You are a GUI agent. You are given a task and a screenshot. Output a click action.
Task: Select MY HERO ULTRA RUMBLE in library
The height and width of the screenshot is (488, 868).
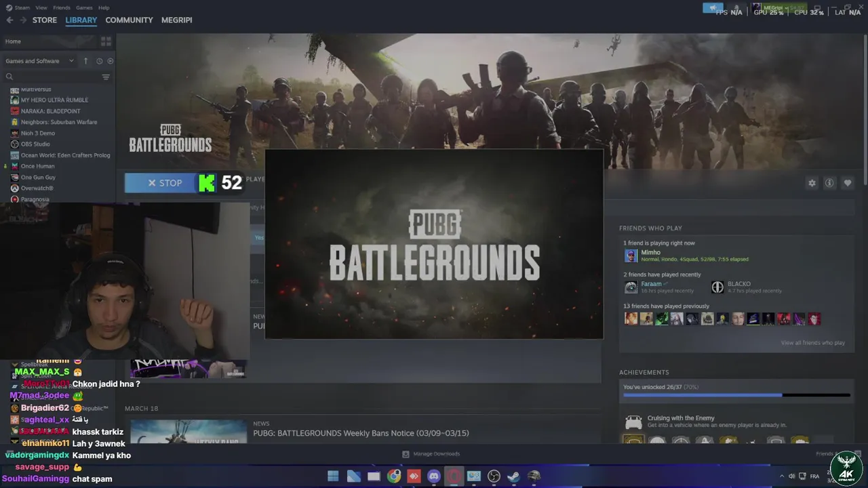click(x=54, y=100)
